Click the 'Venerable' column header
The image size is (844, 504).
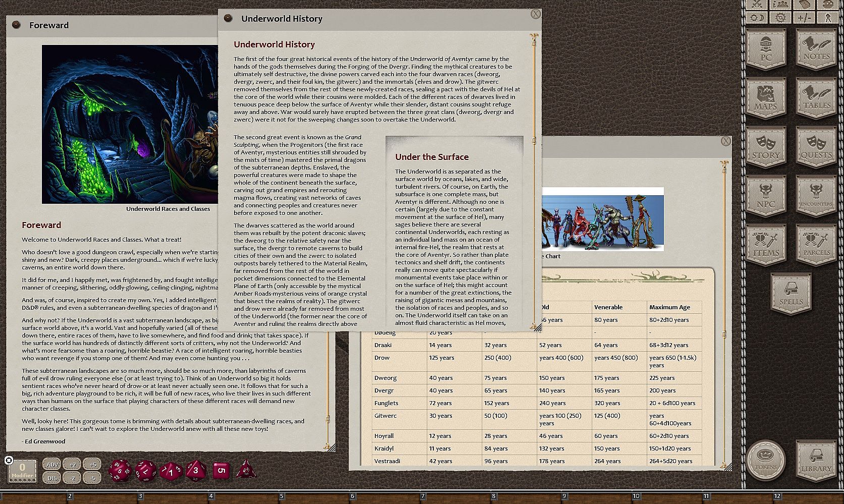[608, 307]
